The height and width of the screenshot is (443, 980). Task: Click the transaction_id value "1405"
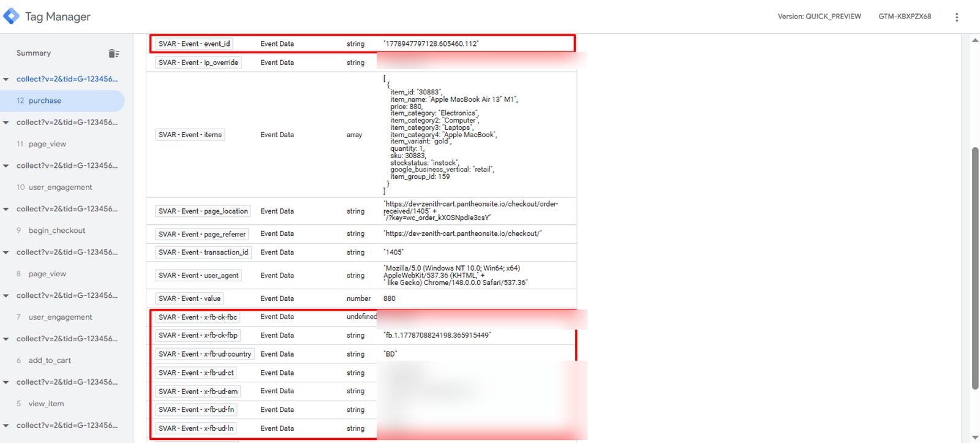pyautogui.click(x=393, y=252)
